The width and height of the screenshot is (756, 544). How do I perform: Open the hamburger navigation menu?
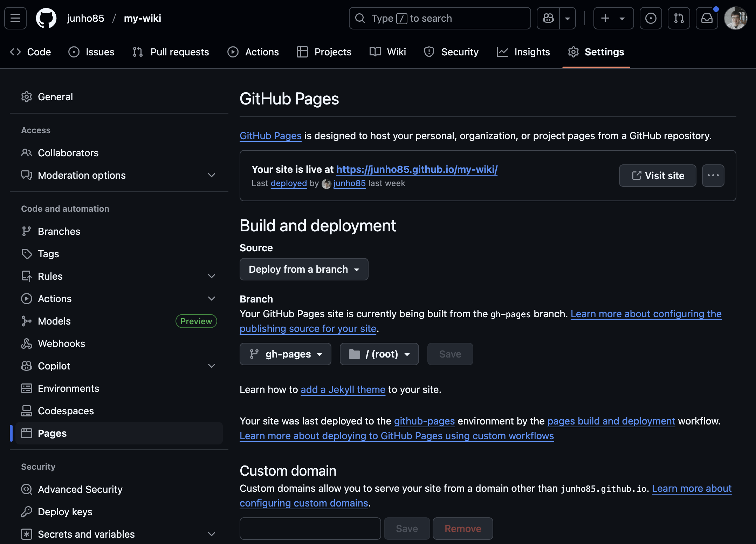click(x=15, y=18)
